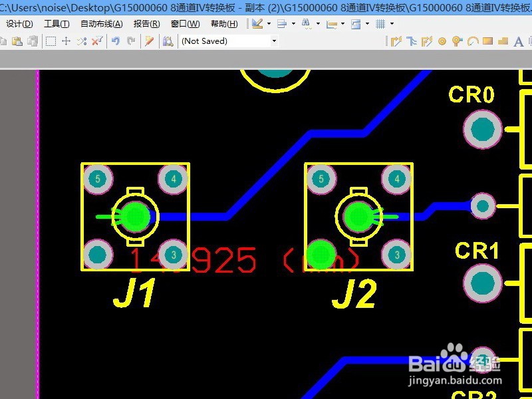
Task: Click the Grids icon in toolbar
Action: [380, 24]
